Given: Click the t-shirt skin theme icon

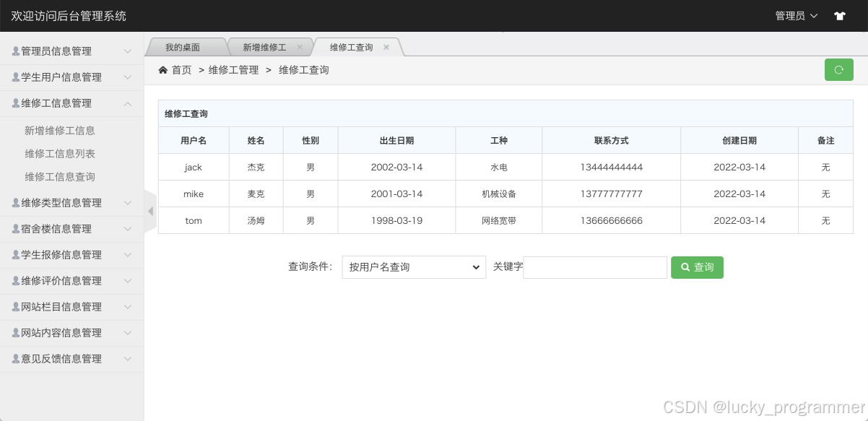Looking at the screenshot, I should 839,16.
